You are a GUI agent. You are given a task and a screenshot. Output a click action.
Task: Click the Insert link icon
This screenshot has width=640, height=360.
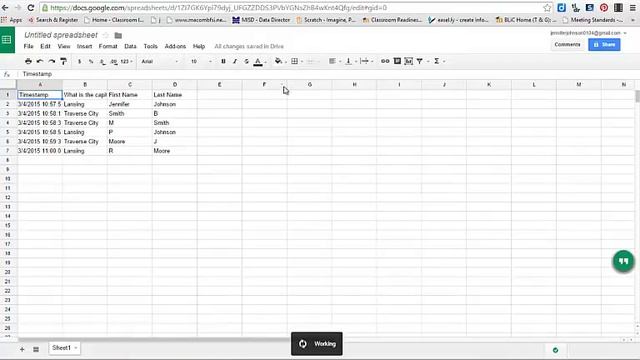385,61
